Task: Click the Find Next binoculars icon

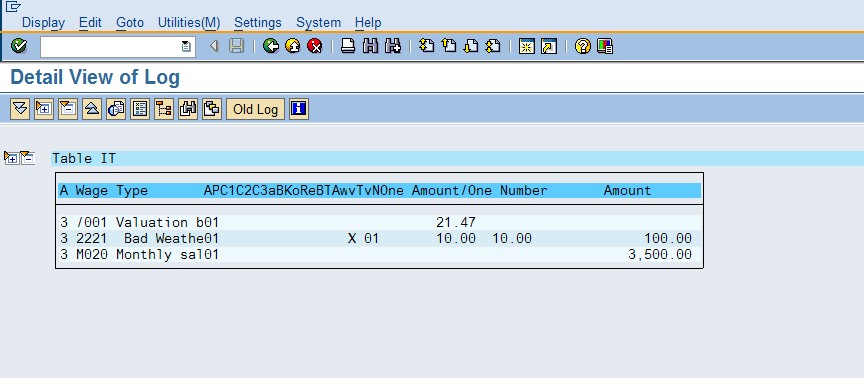Action: pyautogui.click(x=392, y=46)
